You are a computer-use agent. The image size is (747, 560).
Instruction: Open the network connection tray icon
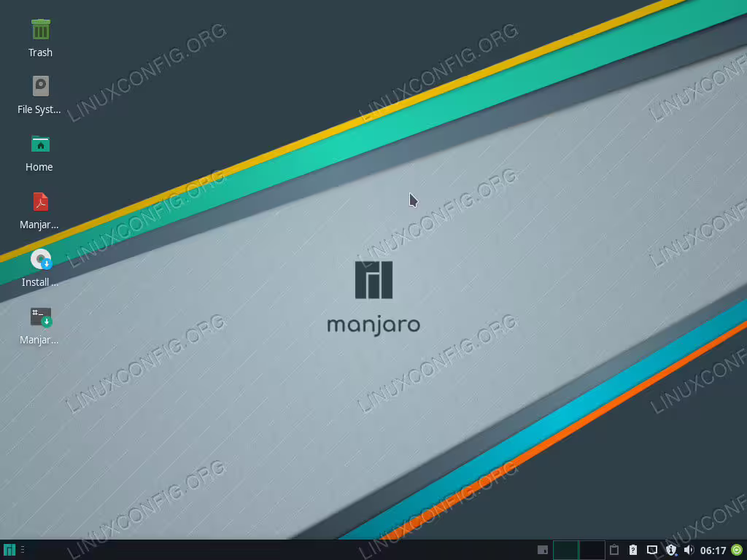tap(651, 550)
